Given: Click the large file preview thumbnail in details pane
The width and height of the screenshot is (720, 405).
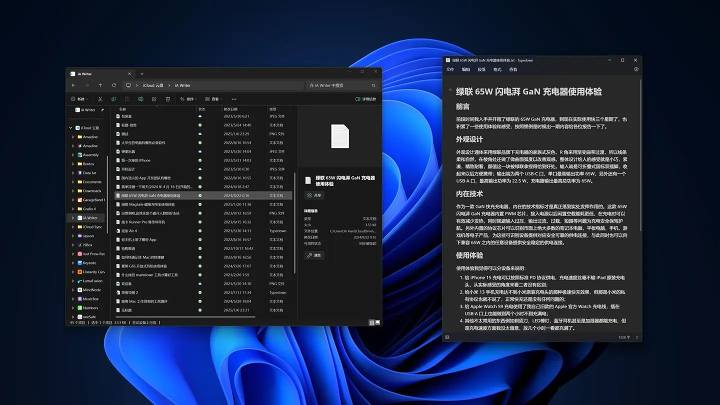Looking at the screenshot, I should 340,136.
